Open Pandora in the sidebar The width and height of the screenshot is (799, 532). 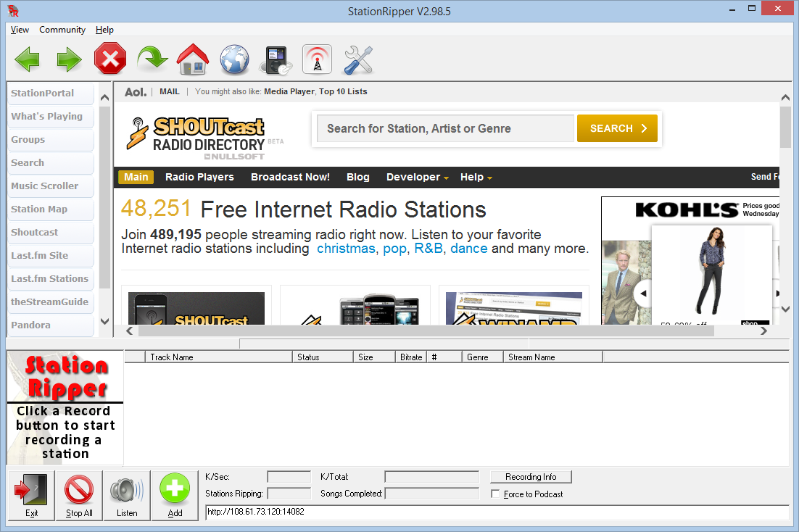coord(51,325)
